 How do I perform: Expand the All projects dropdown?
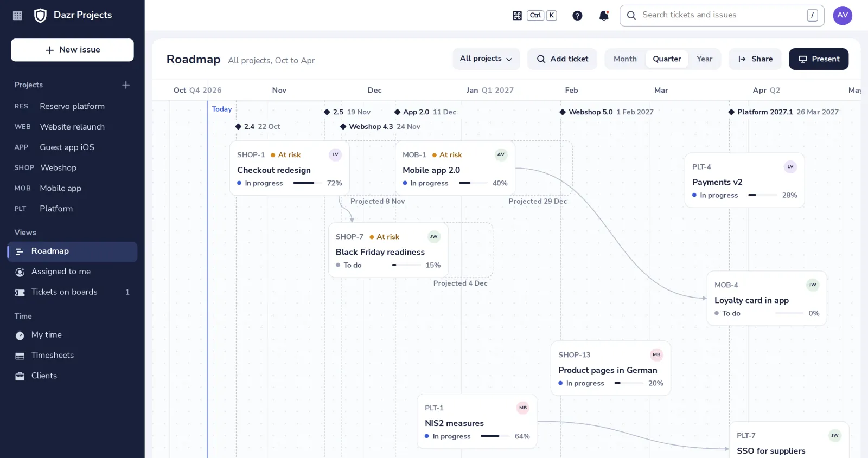click(486, 59)
